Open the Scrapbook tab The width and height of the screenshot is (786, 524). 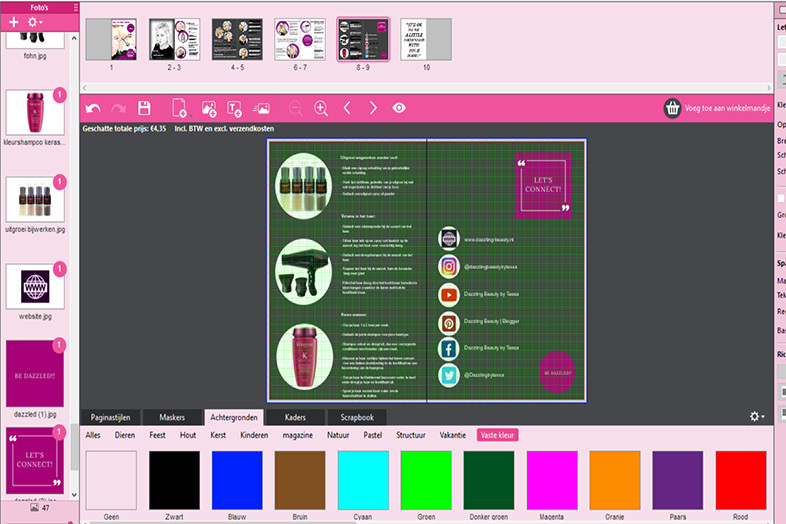[x=357, y=417]
